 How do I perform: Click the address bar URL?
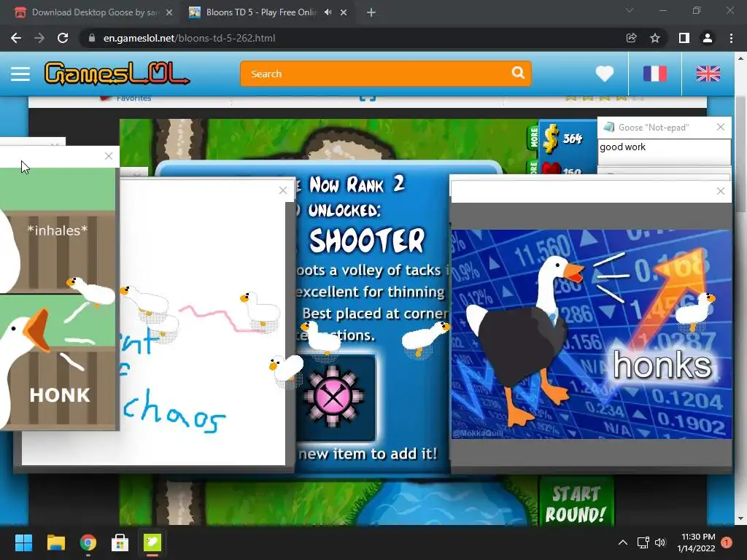(189, 38)
